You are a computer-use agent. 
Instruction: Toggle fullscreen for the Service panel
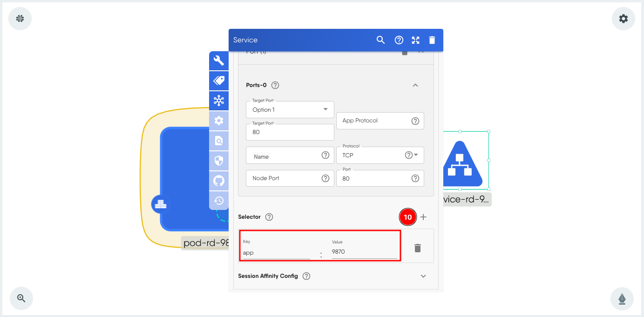[x=416, y=40]
